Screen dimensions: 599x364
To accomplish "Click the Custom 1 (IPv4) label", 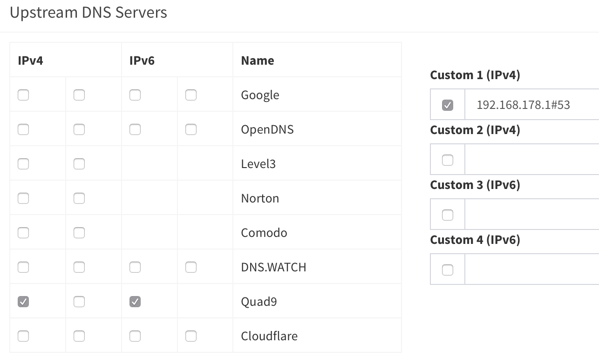I will (x=475, y=75).
